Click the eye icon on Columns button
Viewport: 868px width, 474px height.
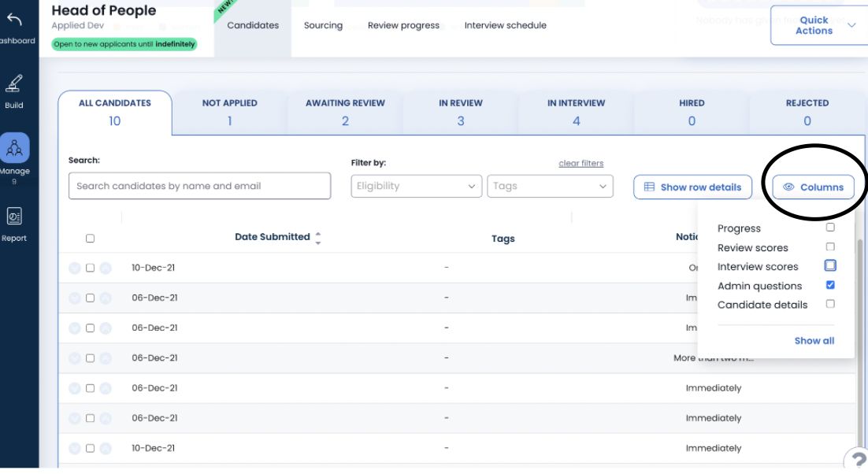(x=788, y=187)
